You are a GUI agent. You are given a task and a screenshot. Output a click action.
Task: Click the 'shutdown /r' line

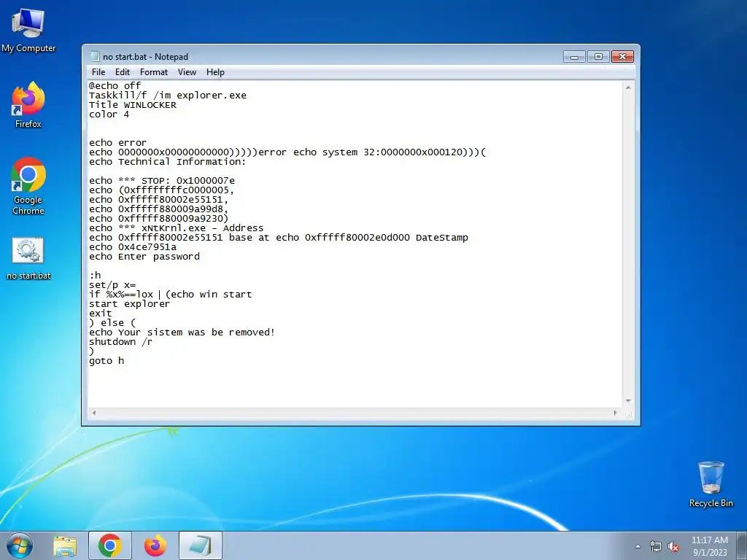[120, 341]
